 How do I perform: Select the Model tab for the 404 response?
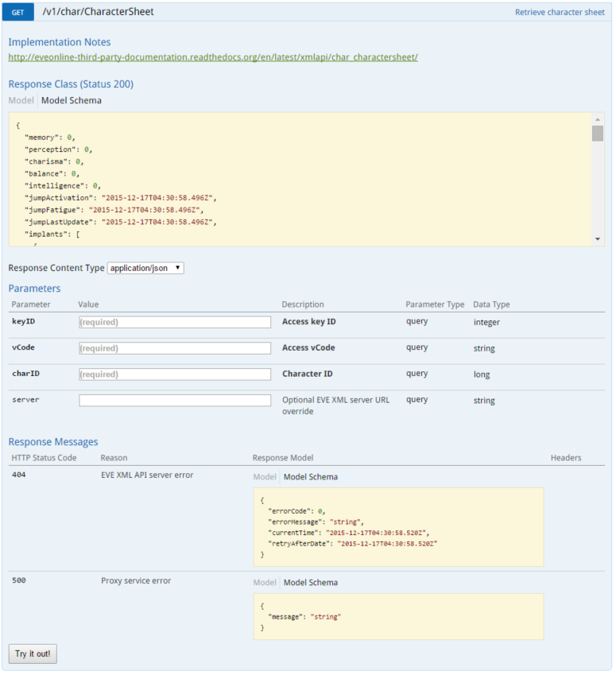(x=265, y=477)
